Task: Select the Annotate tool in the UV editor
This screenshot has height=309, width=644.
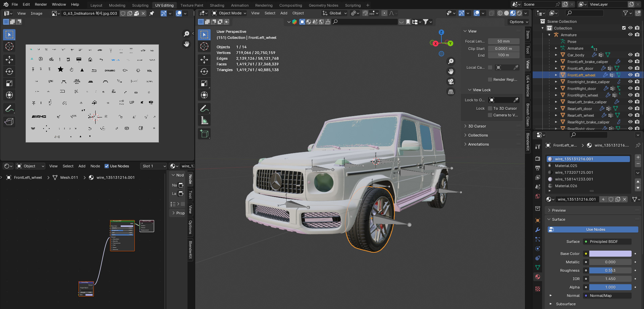Action: point(9,108)
